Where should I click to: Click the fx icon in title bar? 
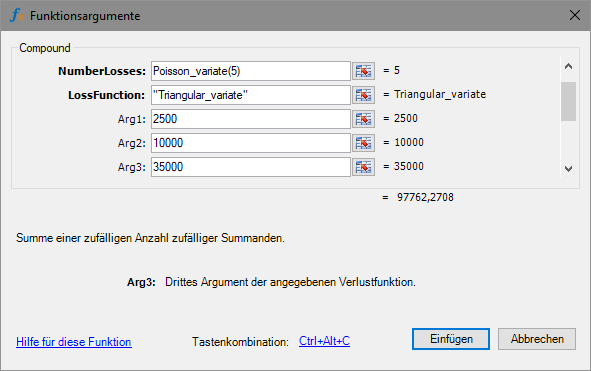pyautogui.click(x=17, y=15)
